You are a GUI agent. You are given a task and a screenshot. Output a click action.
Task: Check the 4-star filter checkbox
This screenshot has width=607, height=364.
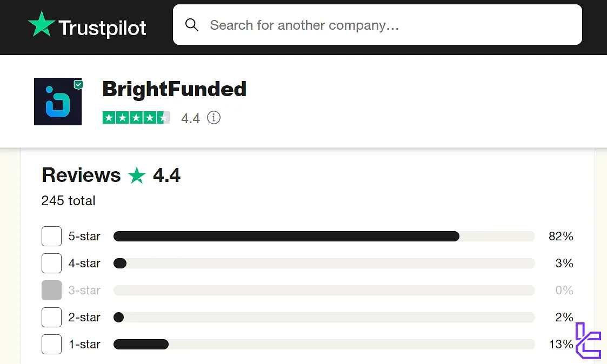[51, 263]
